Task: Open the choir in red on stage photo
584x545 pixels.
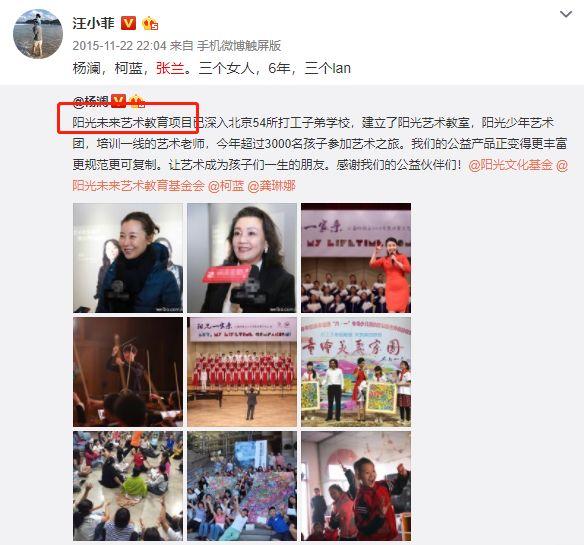Action: click(x=242, y=372)
